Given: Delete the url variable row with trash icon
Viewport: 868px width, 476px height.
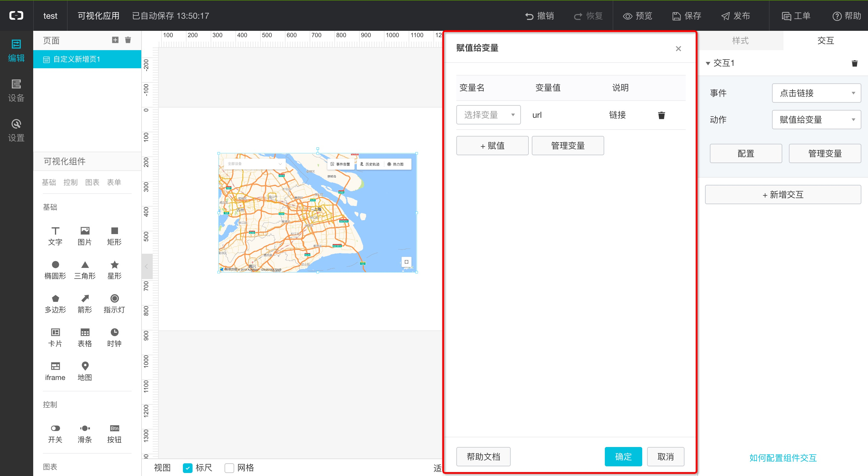Looking at the screenshot, I should (x=662, y=115).
